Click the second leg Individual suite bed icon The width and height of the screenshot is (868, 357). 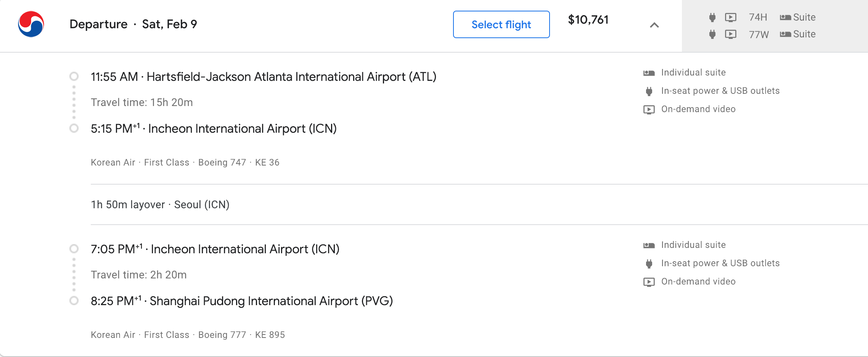point(649,245)
